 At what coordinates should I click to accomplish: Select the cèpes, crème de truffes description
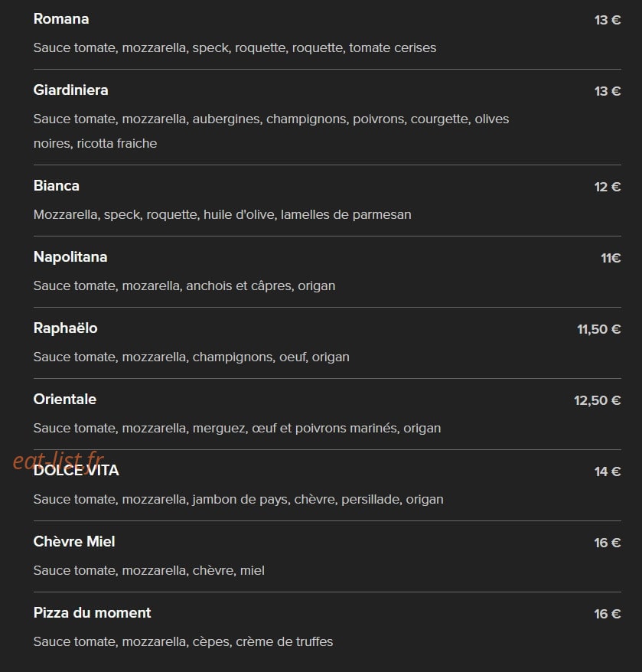(183, 641)
